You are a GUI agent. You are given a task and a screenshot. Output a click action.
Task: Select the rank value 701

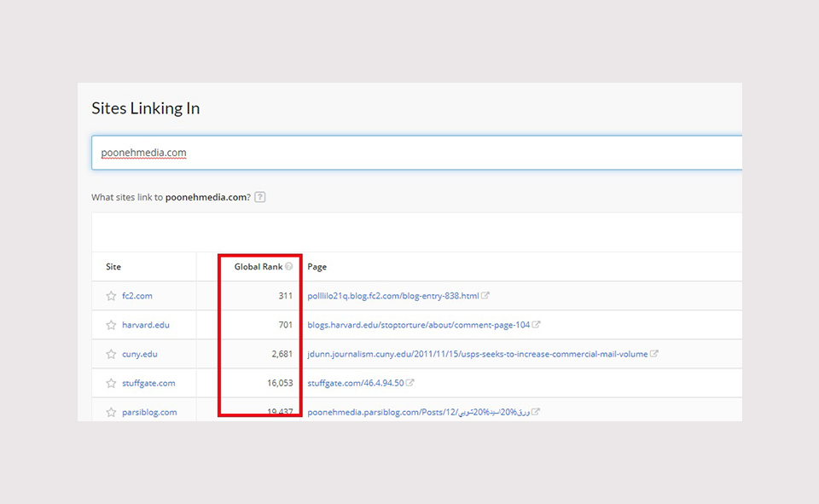coord(285,325)
